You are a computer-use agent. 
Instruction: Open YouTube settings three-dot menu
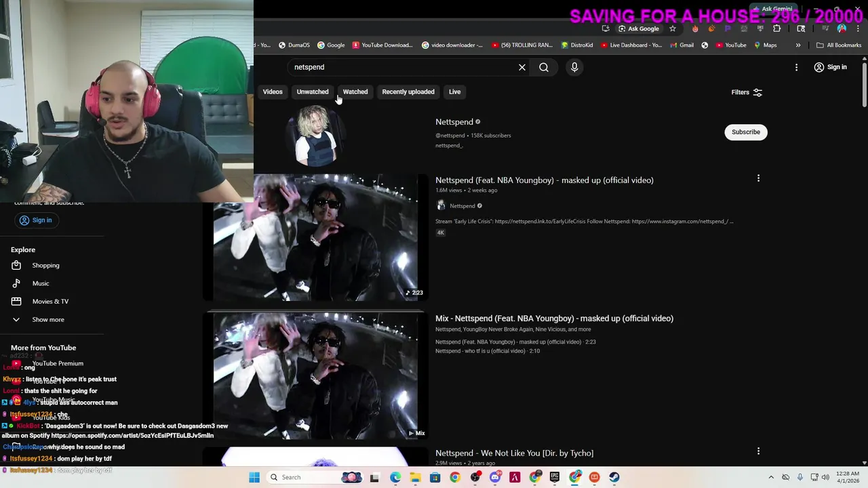(796, 67)
